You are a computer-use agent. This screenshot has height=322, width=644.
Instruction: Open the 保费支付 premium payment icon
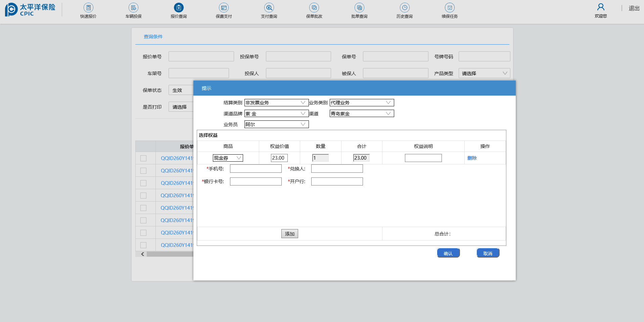click(x=224, y=8)
